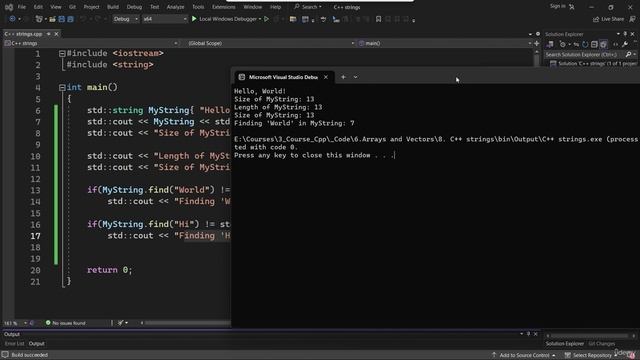
Task: Open the Analyze menu
Action: 175,7
